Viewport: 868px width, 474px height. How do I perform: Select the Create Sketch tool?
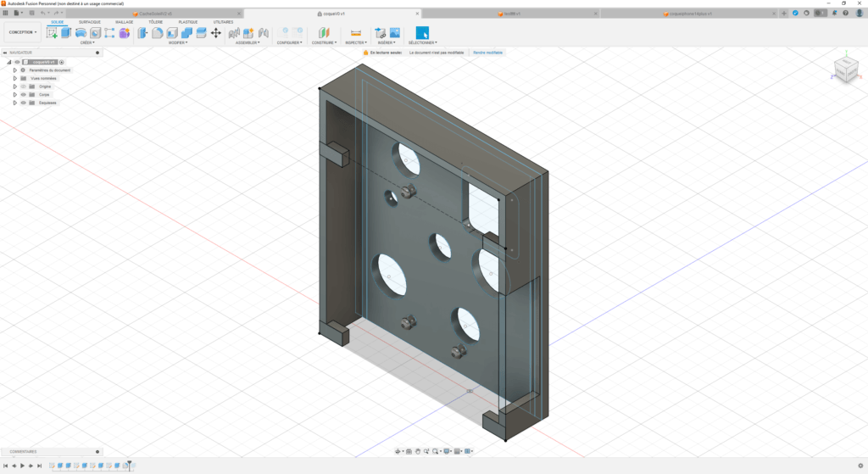pyautogui.click(x=52, y=33)
